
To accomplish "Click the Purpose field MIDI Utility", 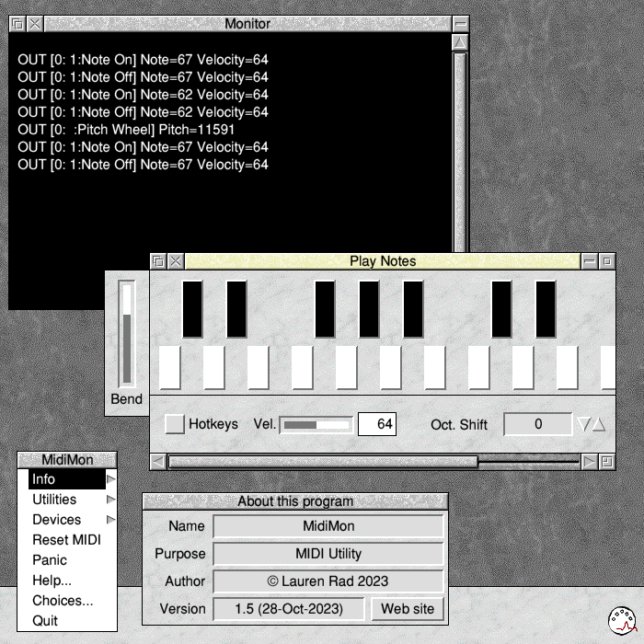I will point(328,554).
